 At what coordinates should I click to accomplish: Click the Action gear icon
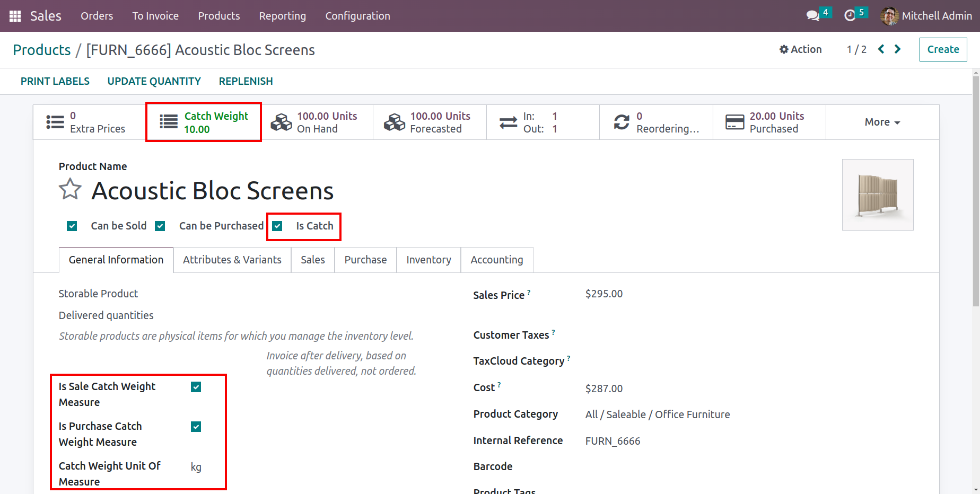784,49
